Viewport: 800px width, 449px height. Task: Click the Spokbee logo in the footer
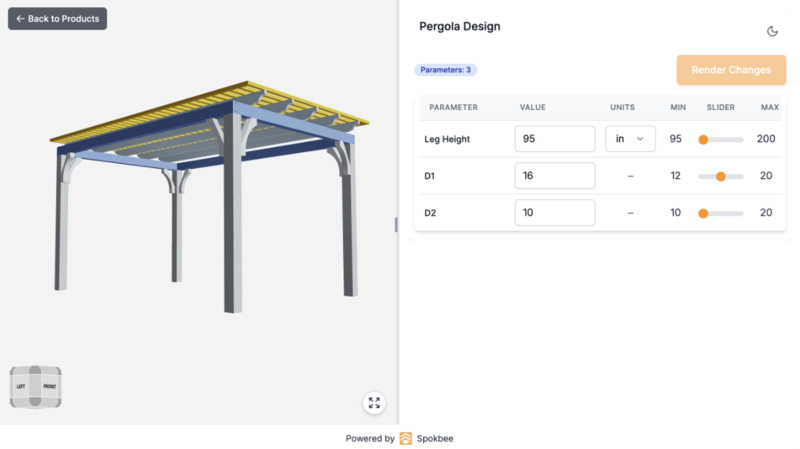(406, 438)
